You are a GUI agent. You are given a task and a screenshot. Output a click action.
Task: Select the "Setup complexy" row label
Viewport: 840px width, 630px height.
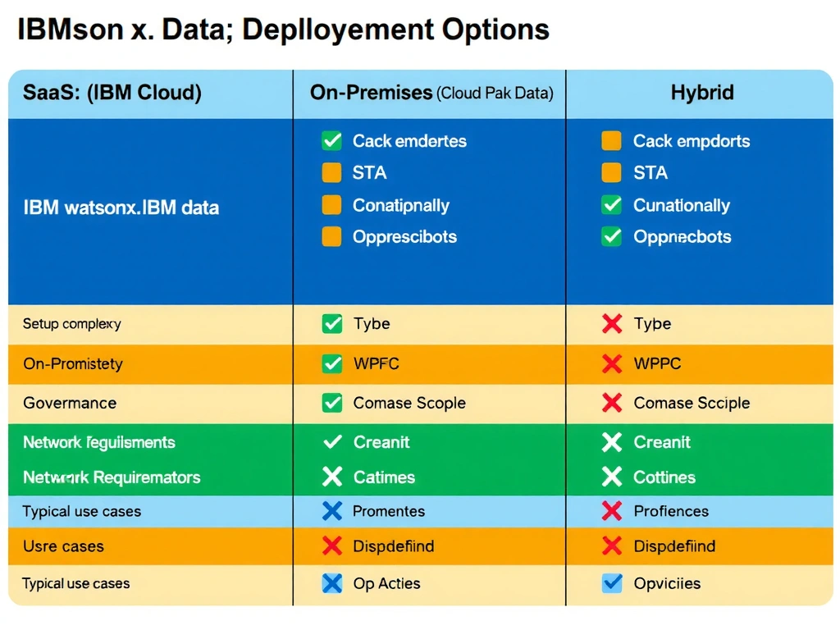point(72,324)
